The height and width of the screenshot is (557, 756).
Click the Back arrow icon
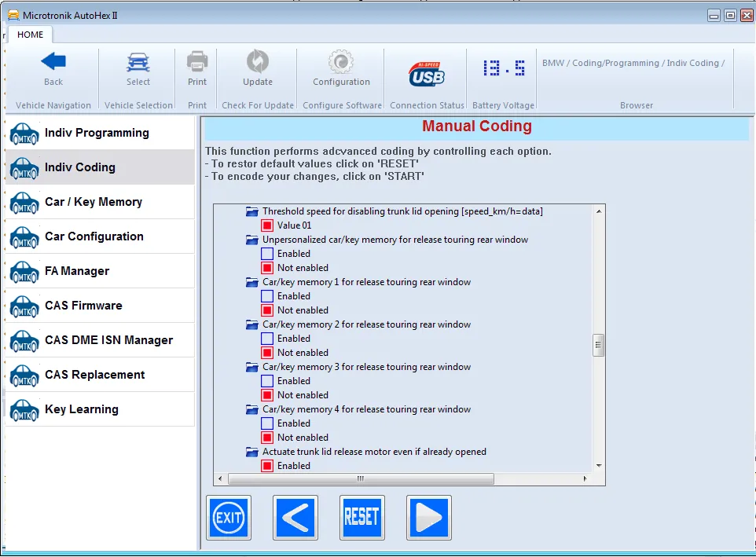tap(53, 62)
